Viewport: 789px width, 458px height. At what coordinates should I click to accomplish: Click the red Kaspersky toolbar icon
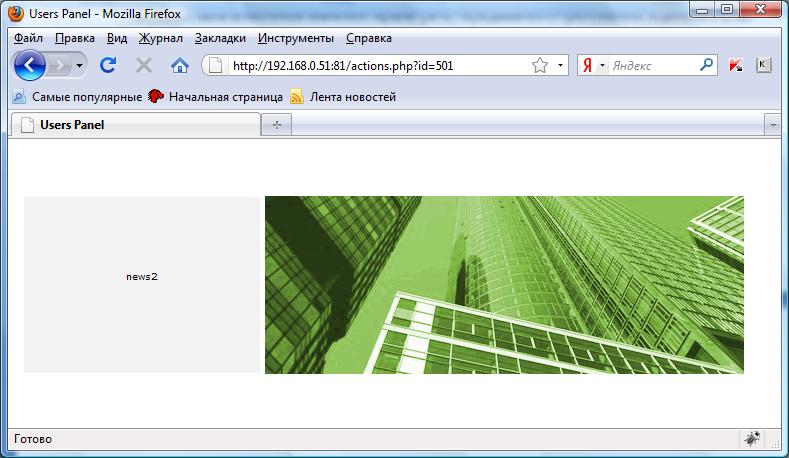click(736, 65)
